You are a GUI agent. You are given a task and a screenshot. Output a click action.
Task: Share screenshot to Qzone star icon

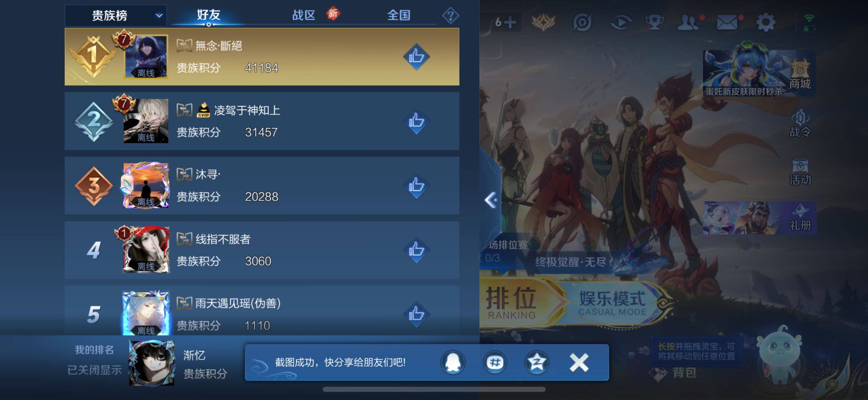(x=537, y=362)
